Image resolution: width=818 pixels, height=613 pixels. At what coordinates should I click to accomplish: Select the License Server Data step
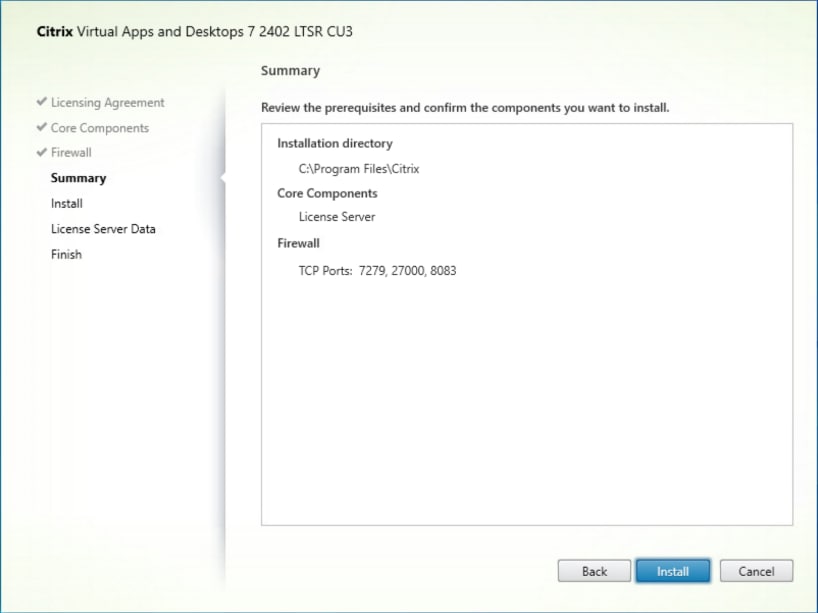pos(103,229)
